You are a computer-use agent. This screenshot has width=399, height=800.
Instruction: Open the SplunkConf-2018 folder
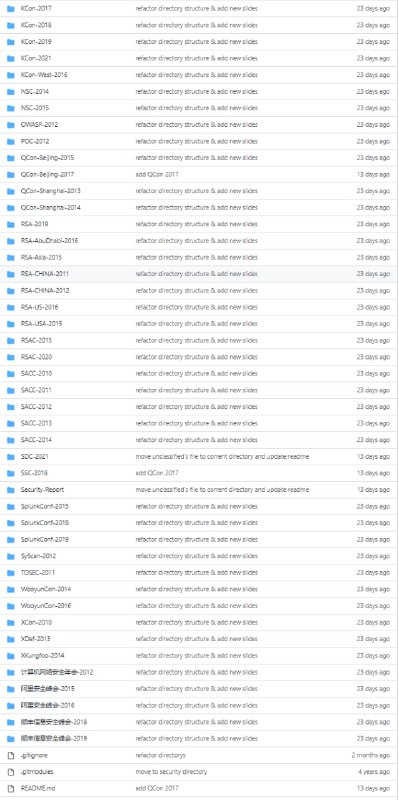click(45, 523)
